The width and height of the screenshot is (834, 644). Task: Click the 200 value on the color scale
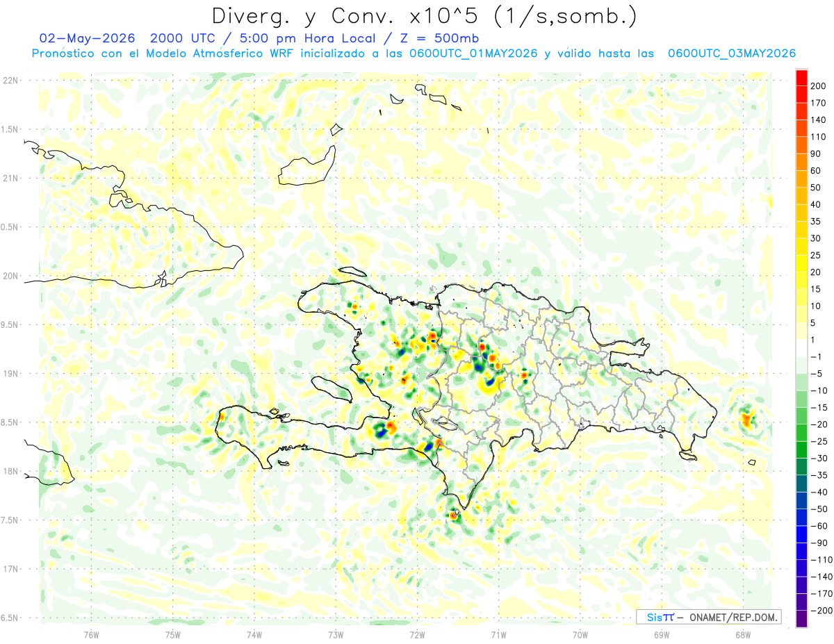click(818, 85)
